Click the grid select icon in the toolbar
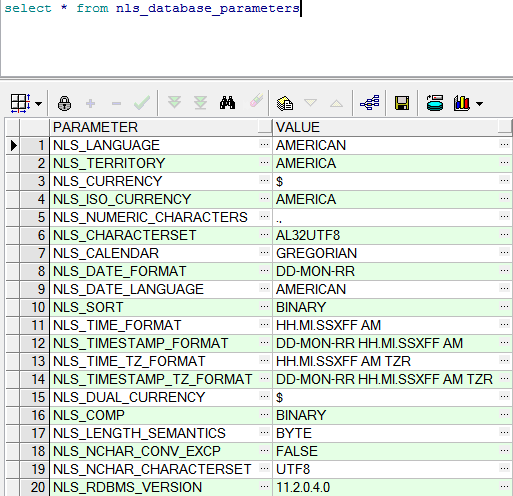 point(21,103)
